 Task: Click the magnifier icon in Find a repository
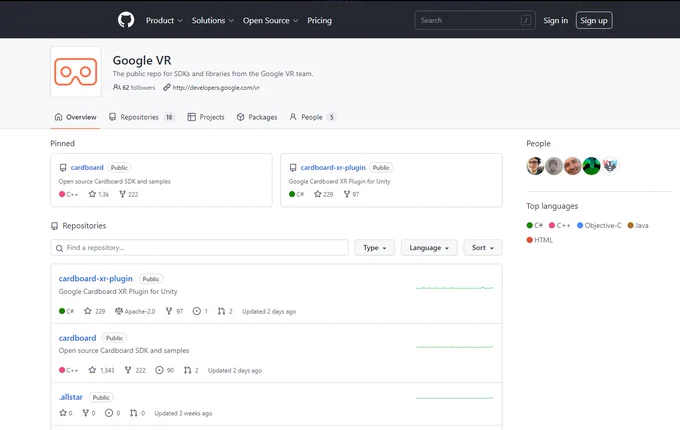pyautogui.click(x=59, y=248)
